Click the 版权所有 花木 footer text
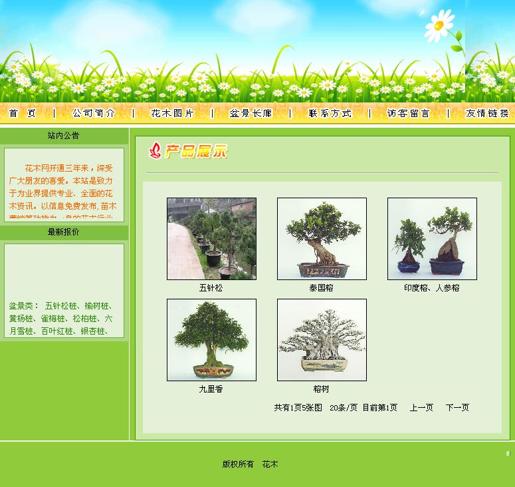This screenshot has height=487, width=515. point(250,464)
